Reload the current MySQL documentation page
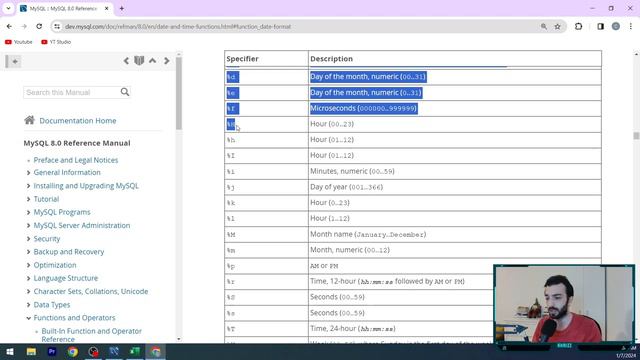 coord(39,27)
